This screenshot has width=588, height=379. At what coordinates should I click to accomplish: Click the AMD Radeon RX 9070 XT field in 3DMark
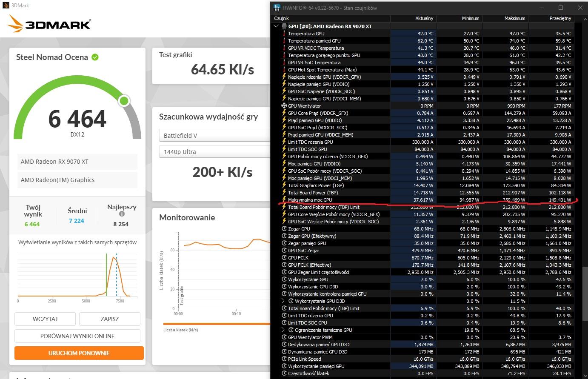coord(77,162)
